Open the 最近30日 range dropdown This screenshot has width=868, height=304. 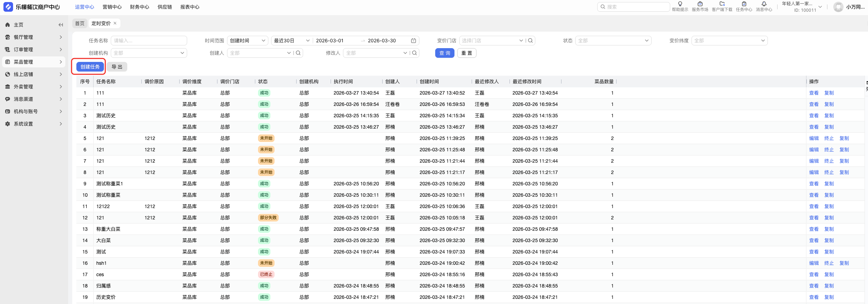[291, 41]
